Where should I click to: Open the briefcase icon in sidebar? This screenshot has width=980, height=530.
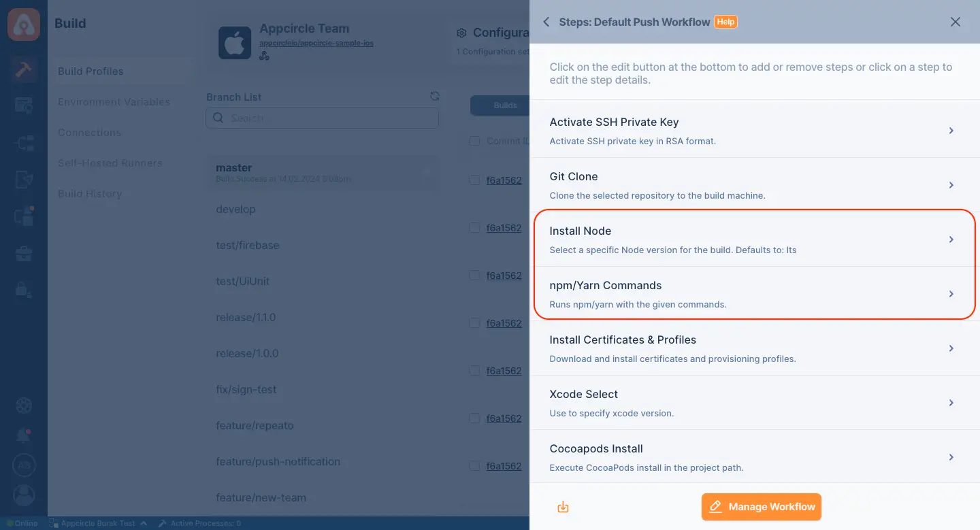24,254
